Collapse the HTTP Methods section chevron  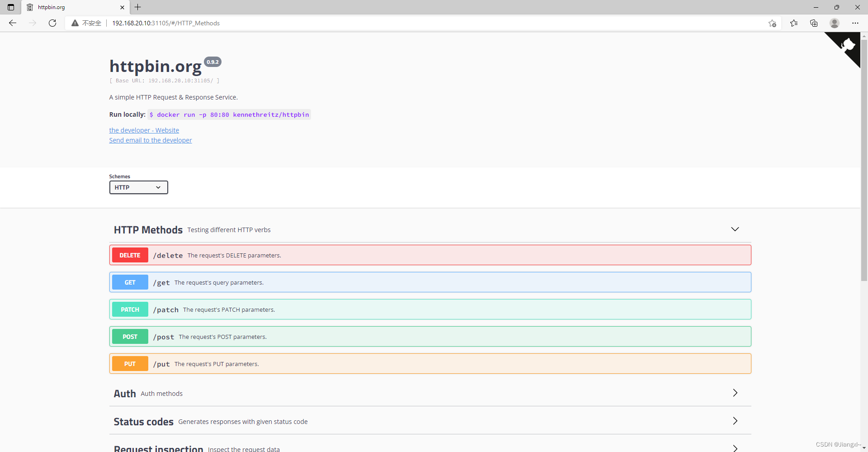coord(735,229)
